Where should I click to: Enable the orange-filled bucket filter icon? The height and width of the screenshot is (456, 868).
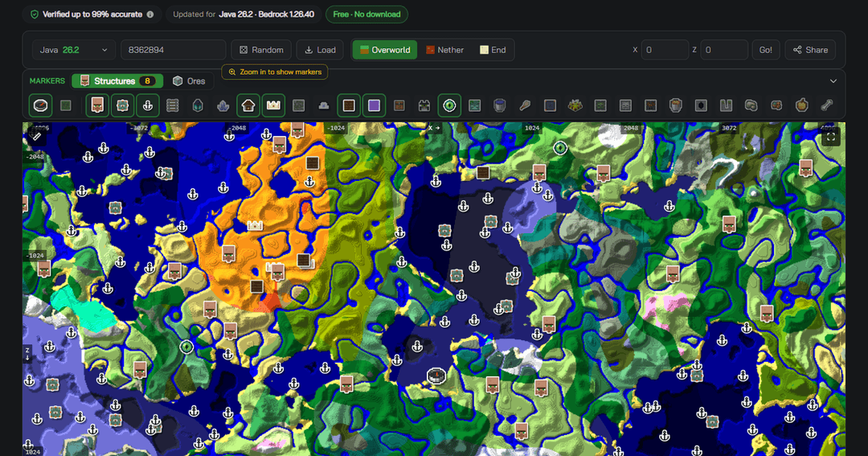tap(676, 105)
